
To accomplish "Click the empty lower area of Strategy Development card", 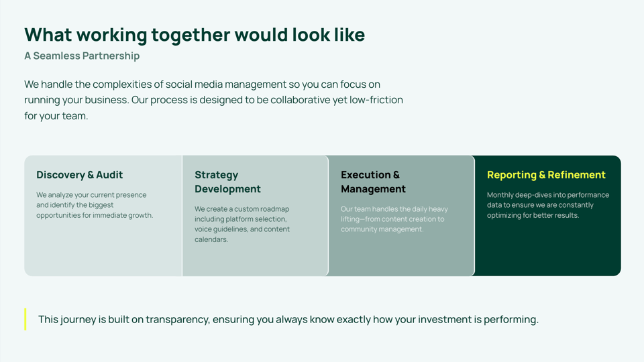I will coord(255,261).
